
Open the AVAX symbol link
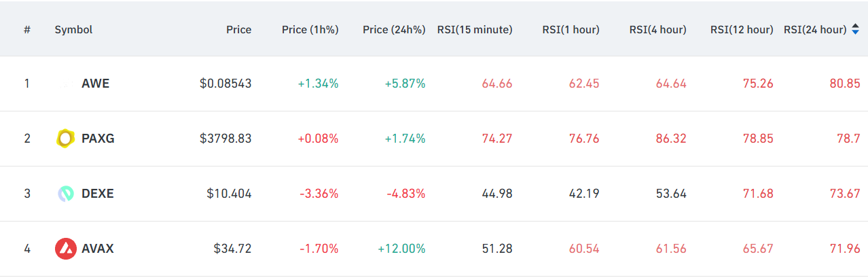coord(98,249)
